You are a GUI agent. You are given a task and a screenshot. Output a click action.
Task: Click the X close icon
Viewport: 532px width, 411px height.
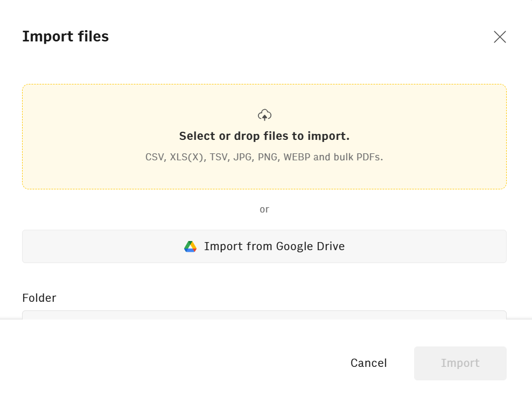pyautogui.click(x=500, y=37)
